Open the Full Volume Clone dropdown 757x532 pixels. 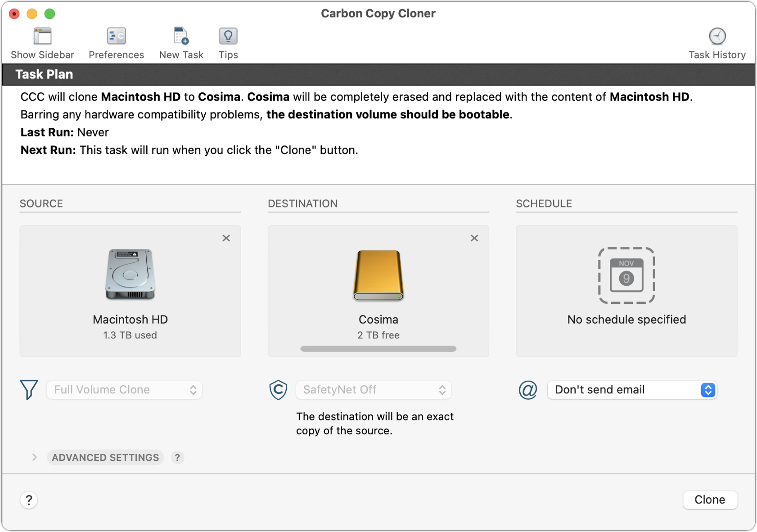[x=125, y=390]
